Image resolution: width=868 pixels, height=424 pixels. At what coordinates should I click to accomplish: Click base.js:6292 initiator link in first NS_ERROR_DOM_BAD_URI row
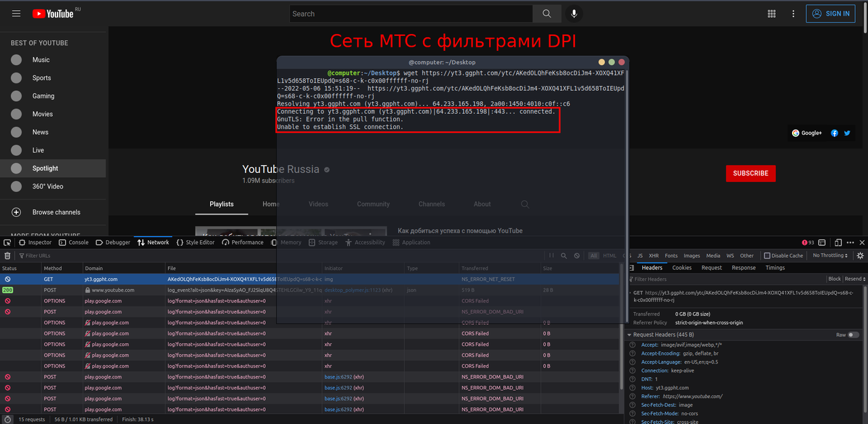[338, 377]
